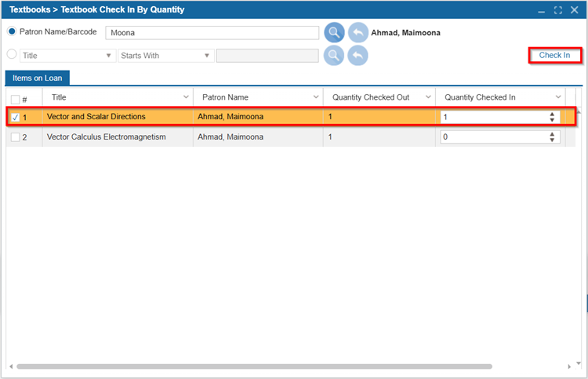The image size is (588, 379).
Task: Click the Check In button
Action: pos(554,55)
